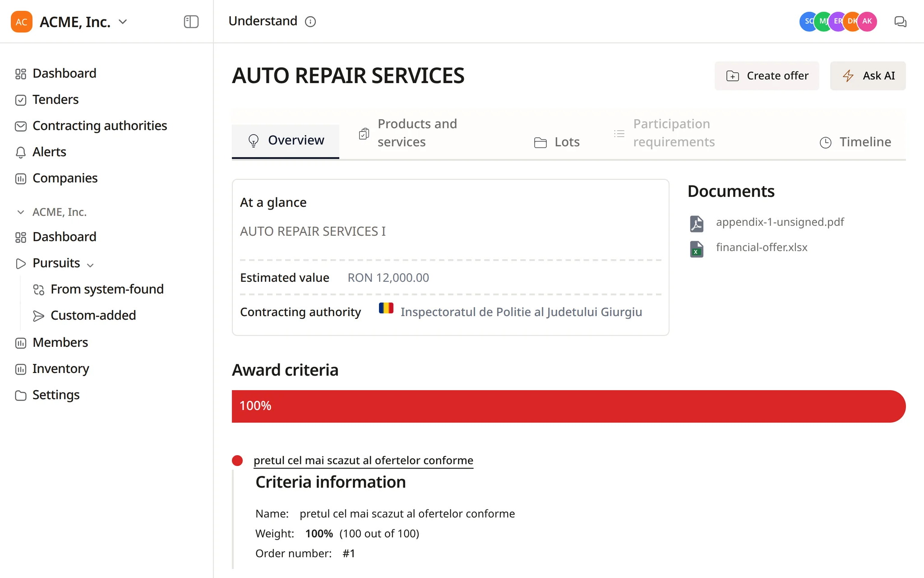
Task: Click the Settings folder icon
Action: 21,395
